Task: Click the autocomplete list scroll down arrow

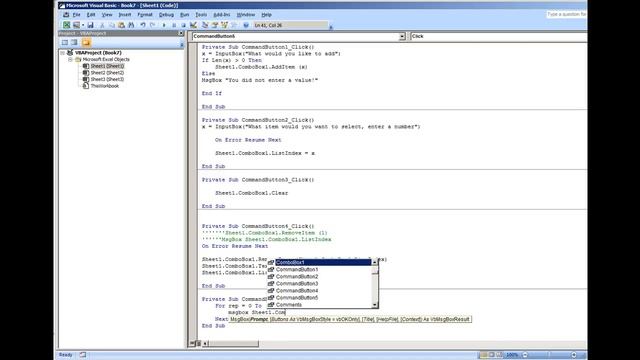Action: click(x=375, y=305)
